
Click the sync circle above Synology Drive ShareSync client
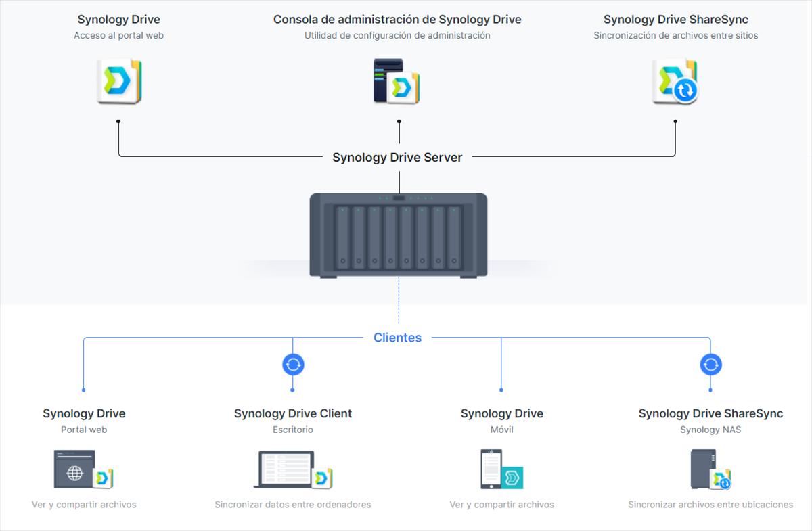pyautogui.click(x=710, y=365)
